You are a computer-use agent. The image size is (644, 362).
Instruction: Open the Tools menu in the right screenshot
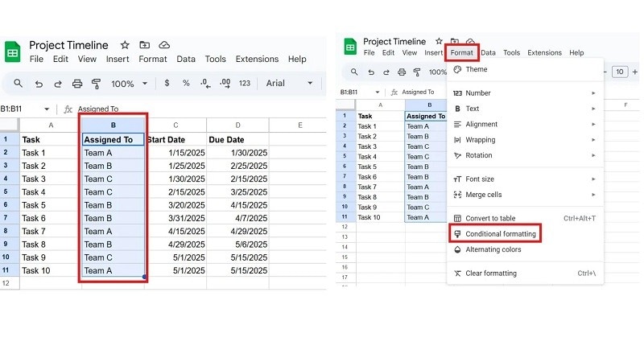click(x=512, y=52)
